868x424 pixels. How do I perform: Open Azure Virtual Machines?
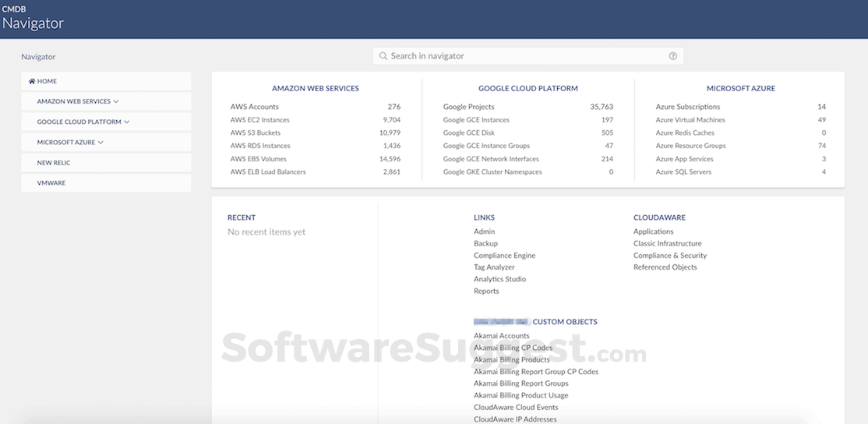pos(690,119)
